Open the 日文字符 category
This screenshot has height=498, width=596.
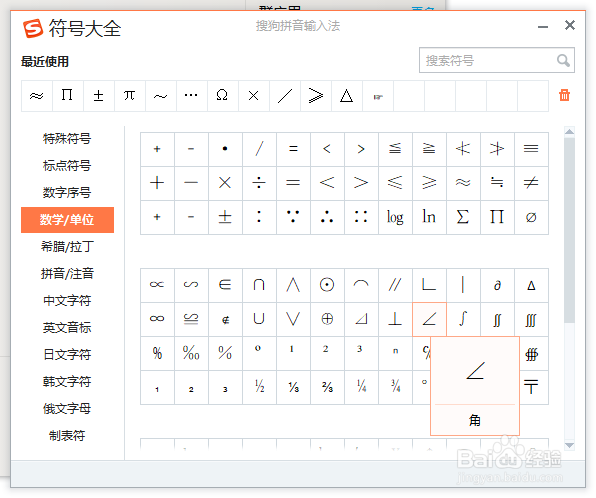pos(67,355)
